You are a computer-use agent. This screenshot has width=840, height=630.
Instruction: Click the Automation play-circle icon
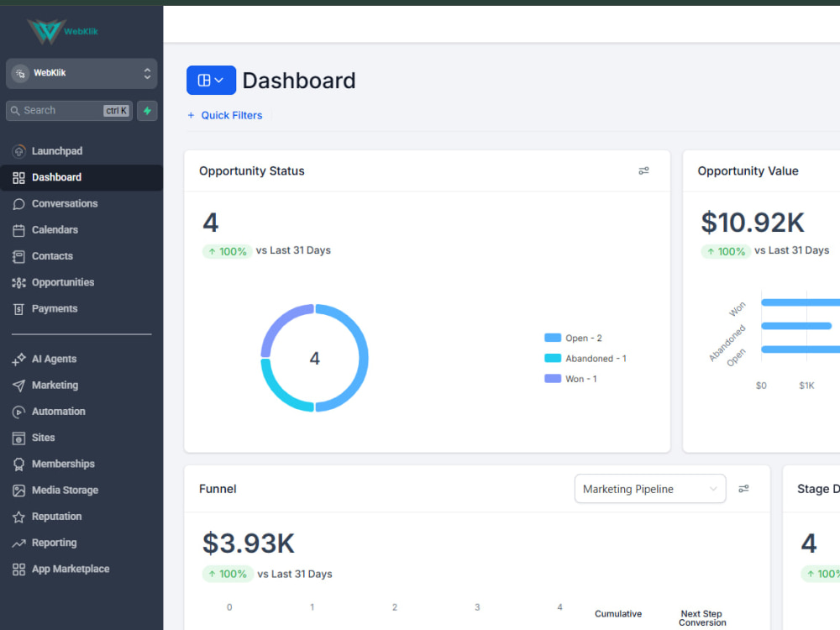coord(18,412)
